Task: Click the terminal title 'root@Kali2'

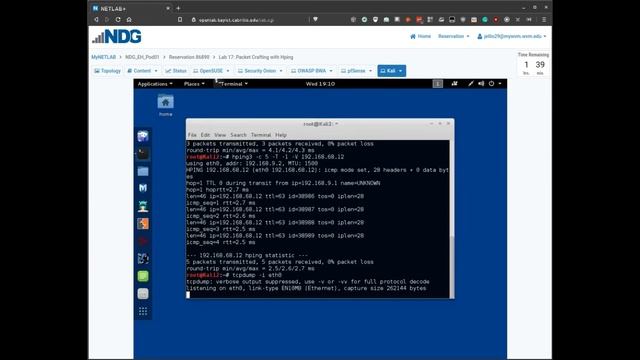Action: (320, 124)
